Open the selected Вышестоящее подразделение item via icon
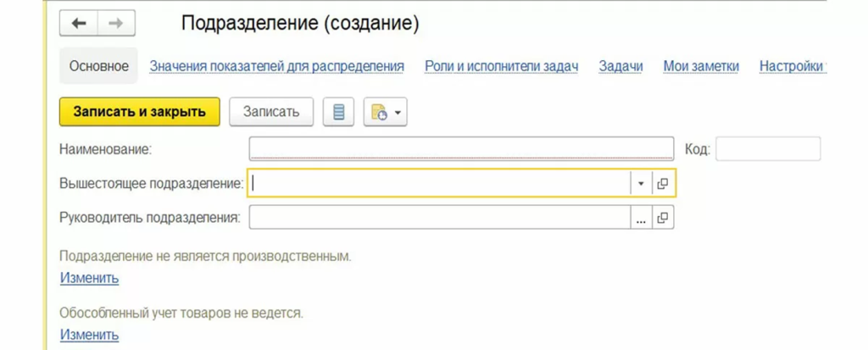 (x=663, y=184)
